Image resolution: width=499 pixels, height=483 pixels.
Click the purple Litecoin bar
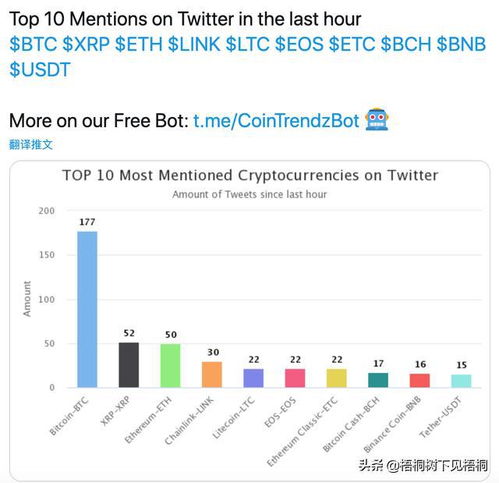[254, 378]
